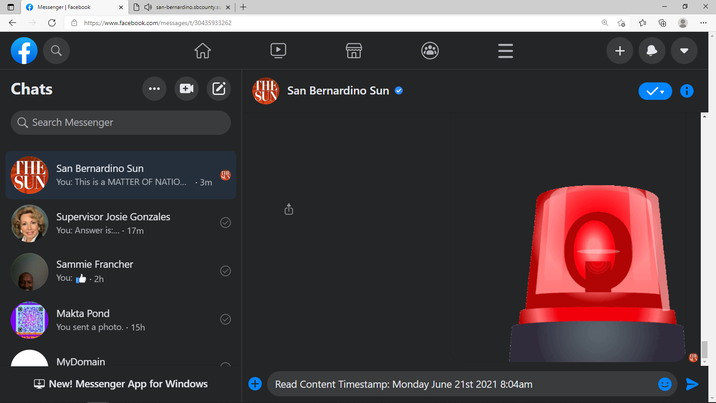Open browser Collections icon

[x=662, y=23]
